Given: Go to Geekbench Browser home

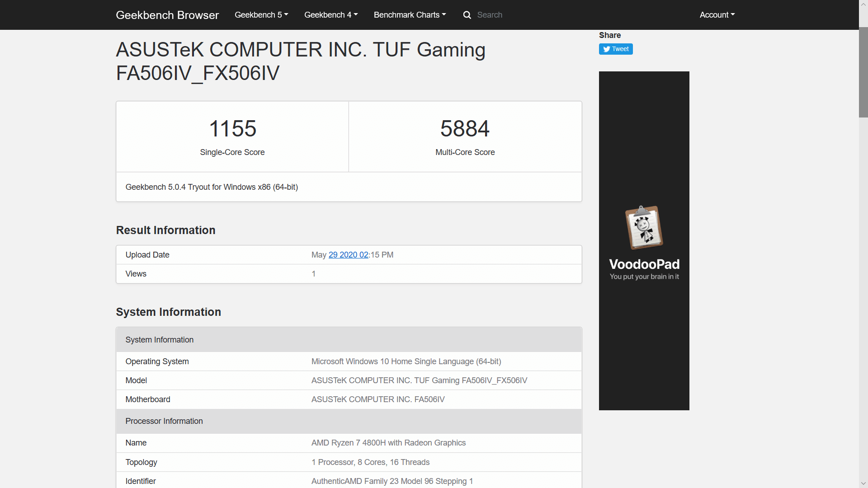Looking at the screenshot, I should click(x=167, y=15).
